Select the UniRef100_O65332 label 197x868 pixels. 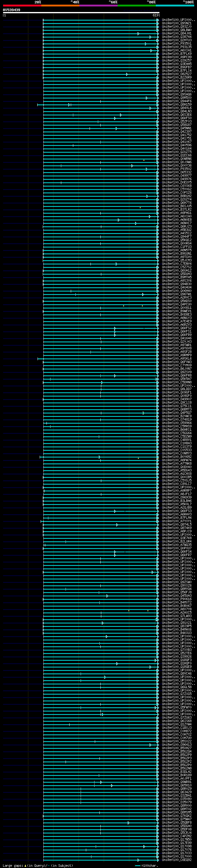(x=177, y=172)
